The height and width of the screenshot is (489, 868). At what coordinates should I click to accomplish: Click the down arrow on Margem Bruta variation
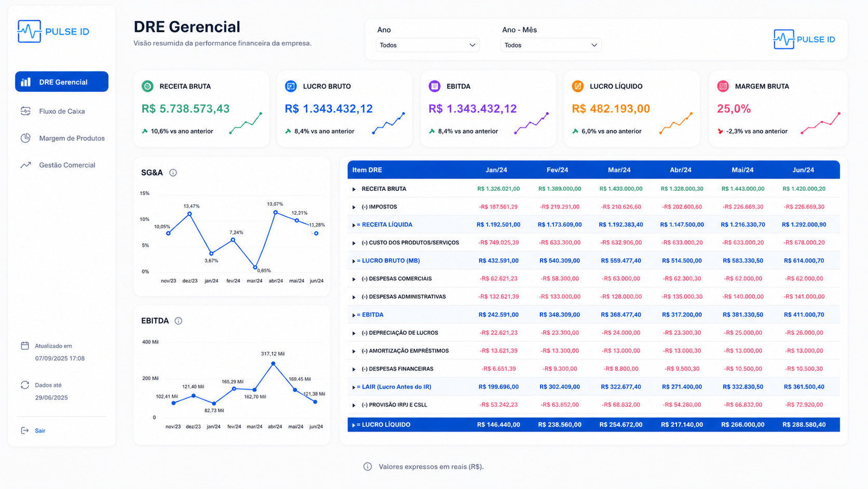(x=720, y=131)
